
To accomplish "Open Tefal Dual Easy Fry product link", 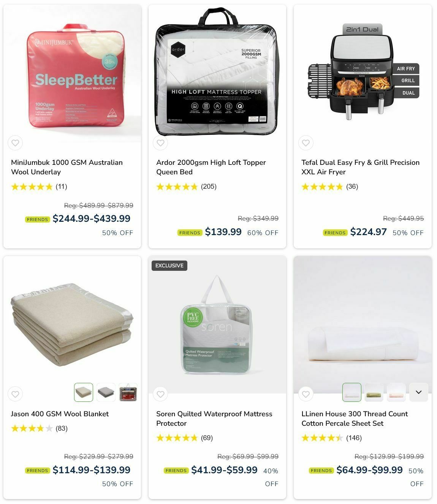I will [360, 167].
